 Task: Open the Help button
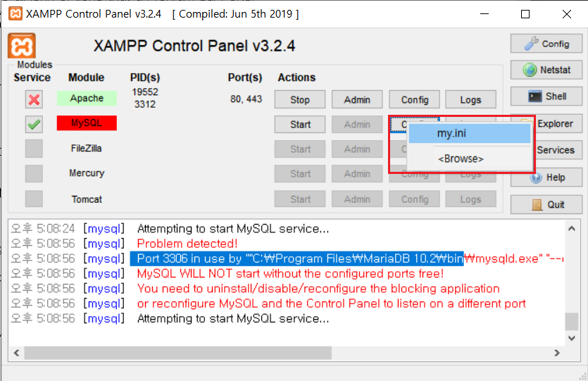[547, 177]
